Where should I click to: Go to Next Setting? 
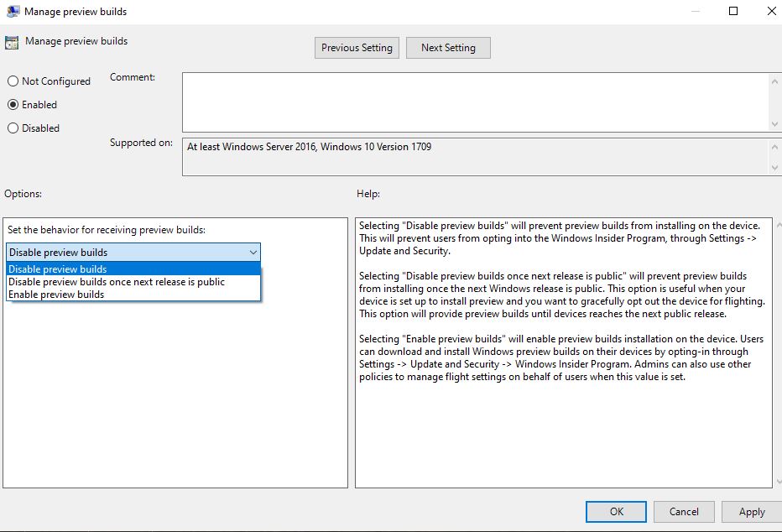click(448, 48)
